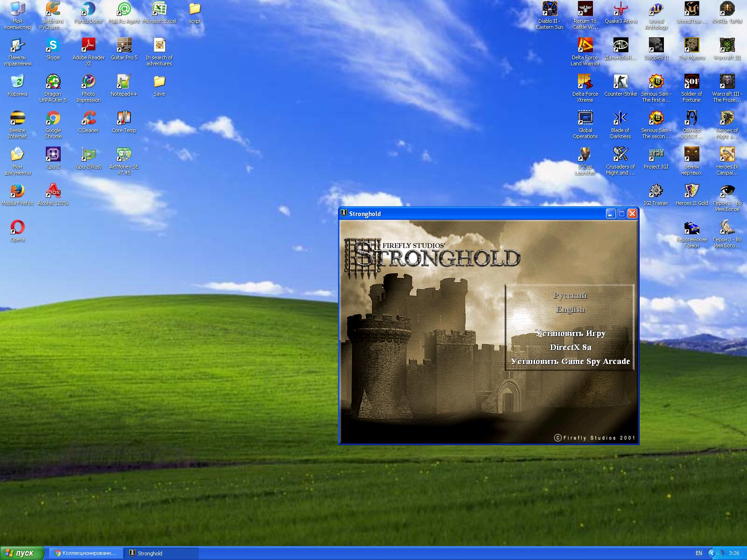Select CCleaner desktop icon

point(88,122)
